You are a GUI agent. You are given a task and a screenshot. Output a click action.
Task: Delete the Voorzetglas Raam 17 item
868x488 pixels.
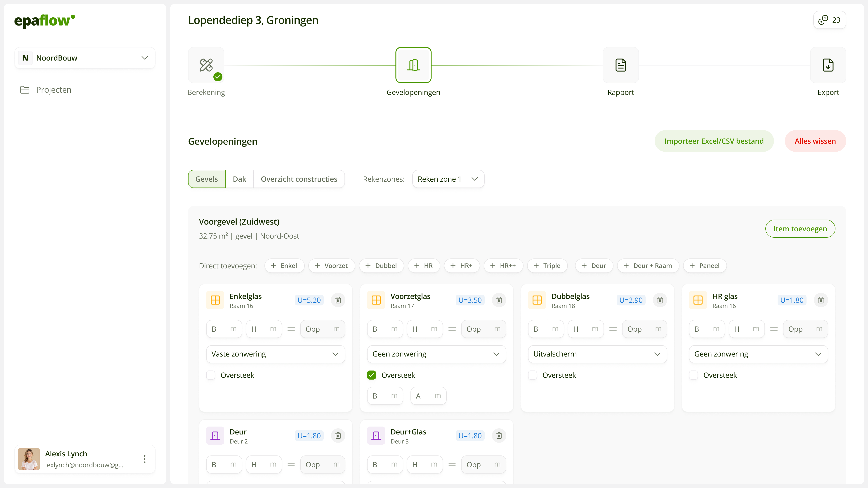click(x=499, y=300)
